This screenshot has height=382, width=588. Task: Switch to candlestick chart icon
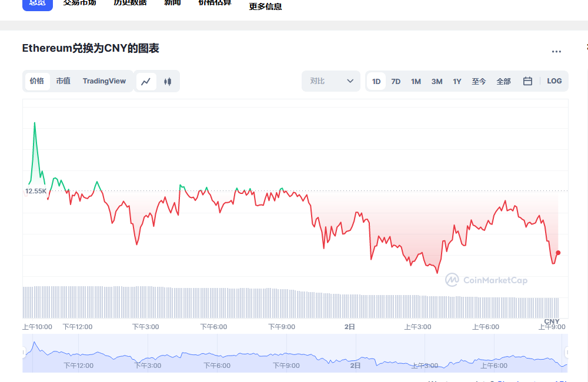(168, 81)
